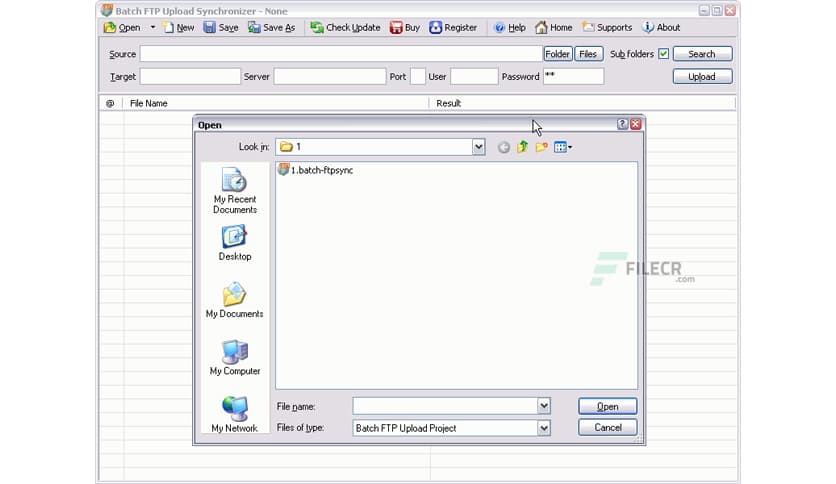The image size is (836, 484).
Task: Toggle the Sub folders checkbox
Action: (x=663, y=54)
